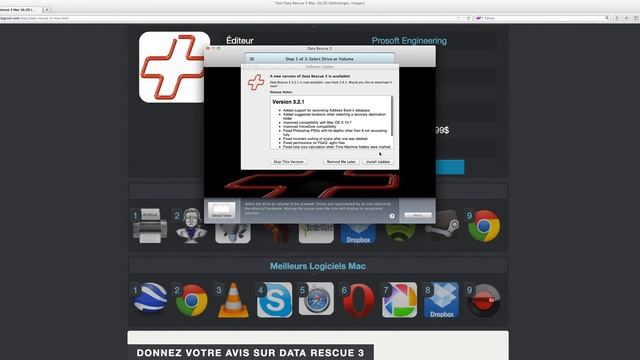Open the Prosoft Engineering publisher link

[409, 41]
